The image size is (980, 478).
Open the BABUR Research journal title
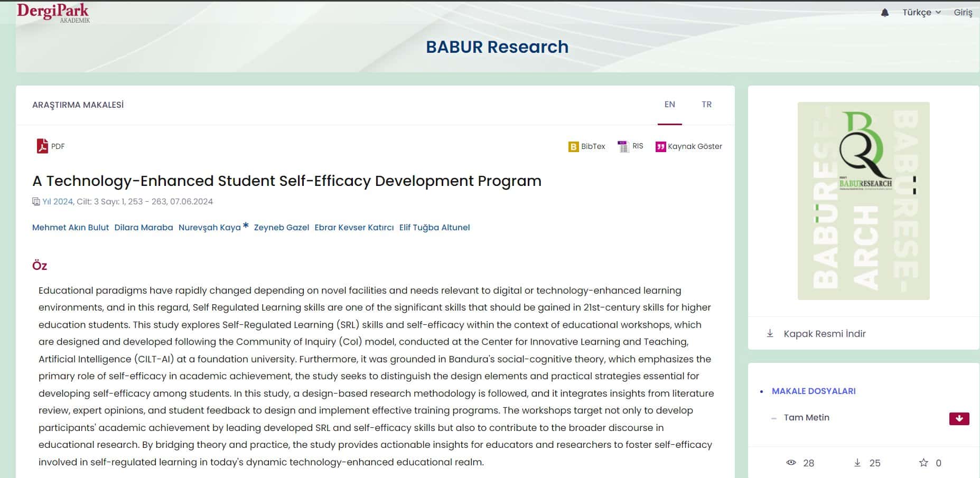tap(497, 47)
